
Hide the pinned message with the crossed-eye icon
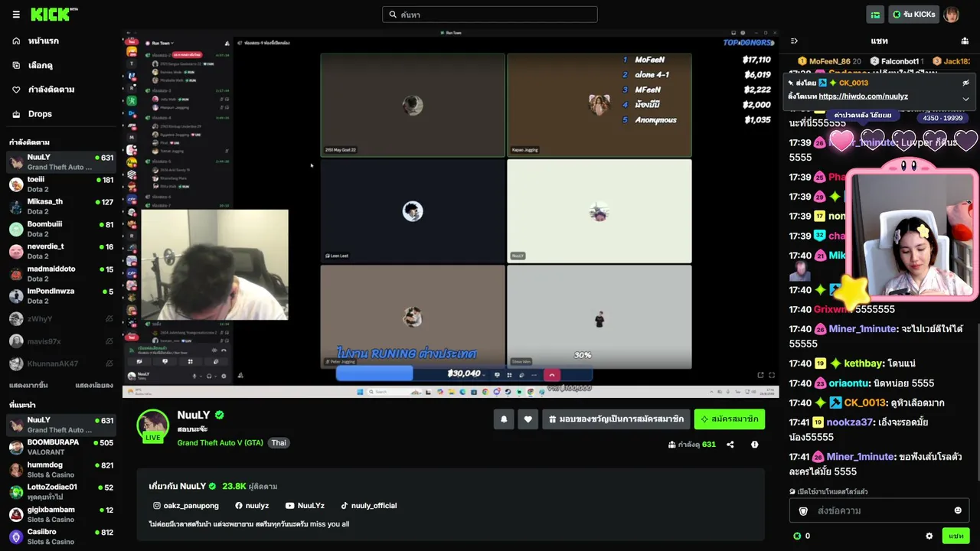click(965, 83)
